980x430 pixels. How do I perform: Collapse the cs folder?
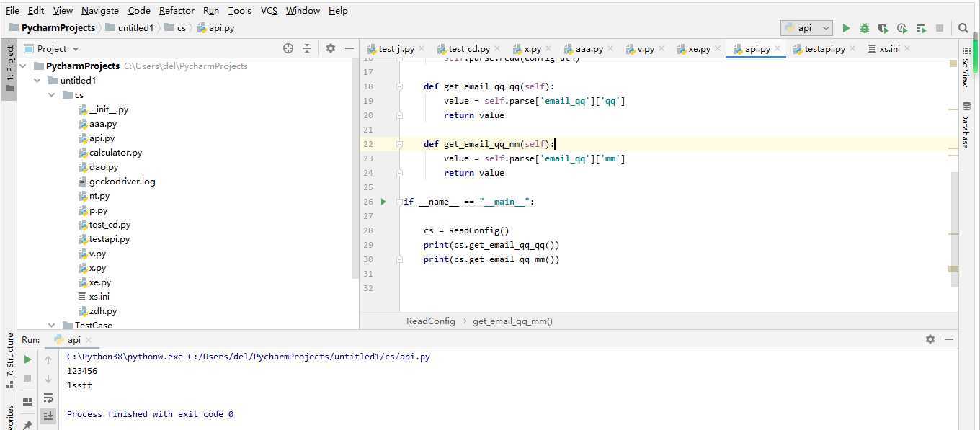pyautogui.click(x=52, y=94)
